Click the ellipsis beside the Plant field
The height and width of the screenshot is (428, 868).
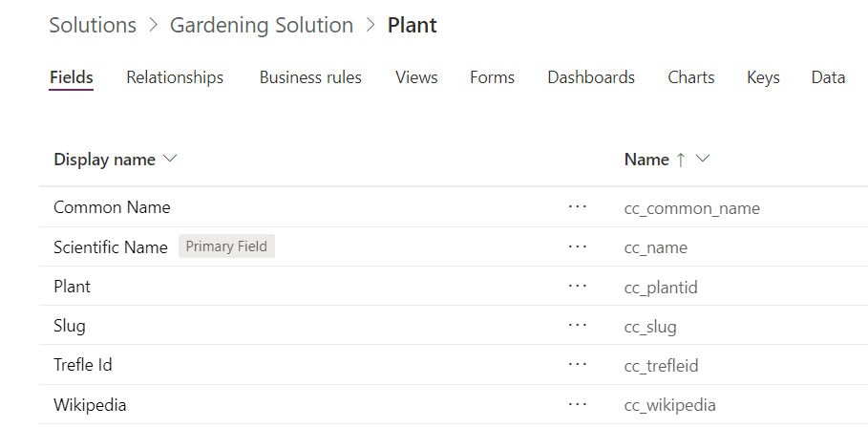(x=577, y=287)
